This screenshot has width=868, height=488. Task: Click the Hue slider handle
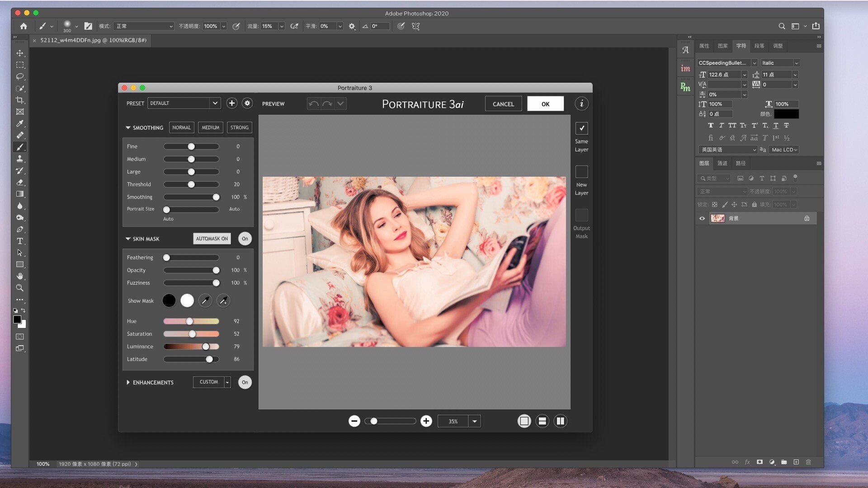tap(189, 322)
